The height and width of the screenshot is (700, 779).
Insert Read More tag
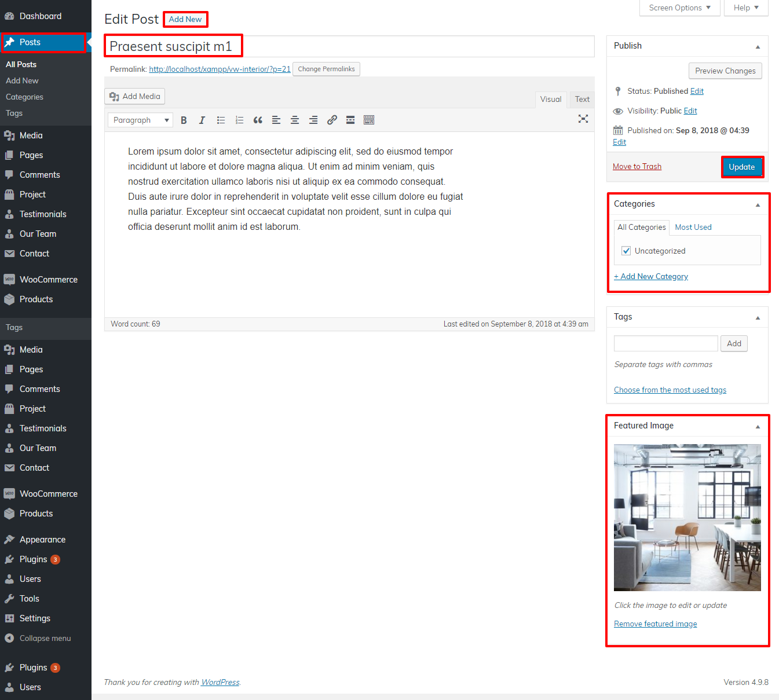coord(350,120)
